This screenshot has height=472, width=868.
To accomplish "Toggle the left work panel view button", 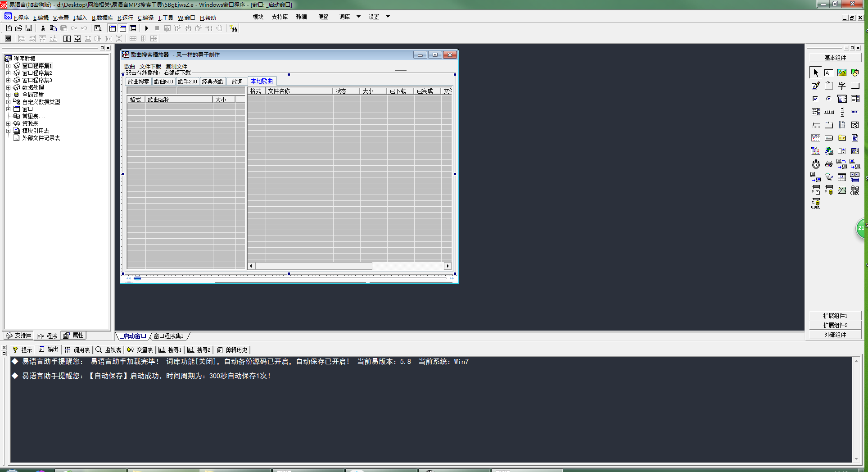I will pyautogui.click(x=113, y=28).
